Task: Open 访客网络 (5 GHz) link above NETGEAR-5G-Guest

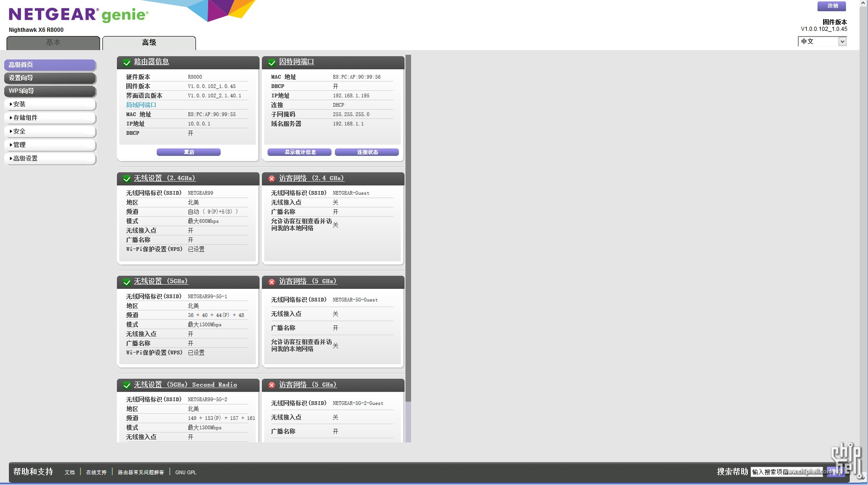Action: point(308,281)
